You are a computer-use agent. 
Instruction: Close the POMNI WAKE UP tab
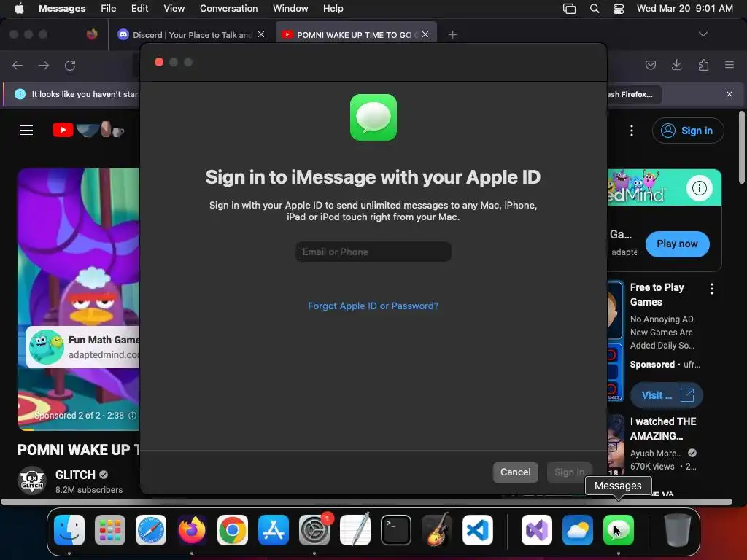(425, 34)
